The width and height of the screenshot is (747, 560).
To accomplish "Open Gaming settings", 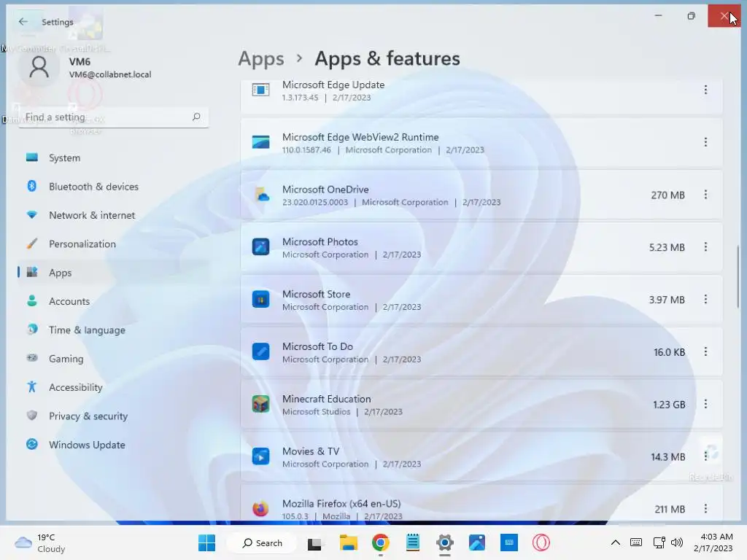I will [x=113, y=359].
